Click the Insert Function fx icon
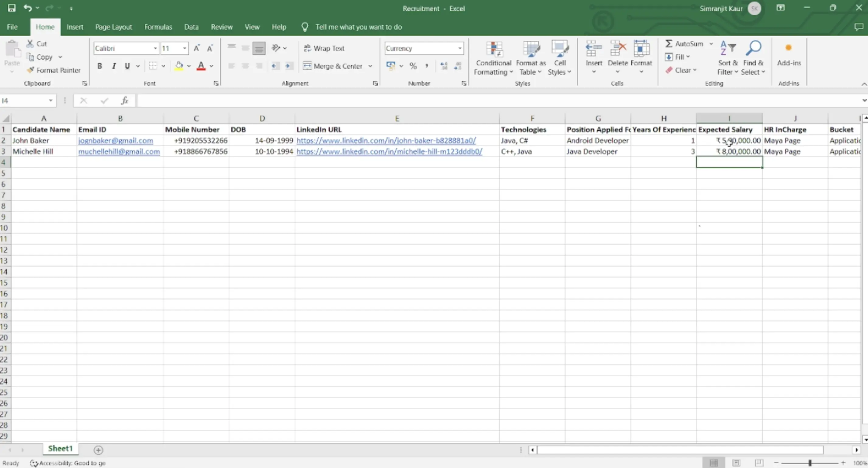This screenshot has width=868, height=468. pyautogui.click(x=125, y=100)
